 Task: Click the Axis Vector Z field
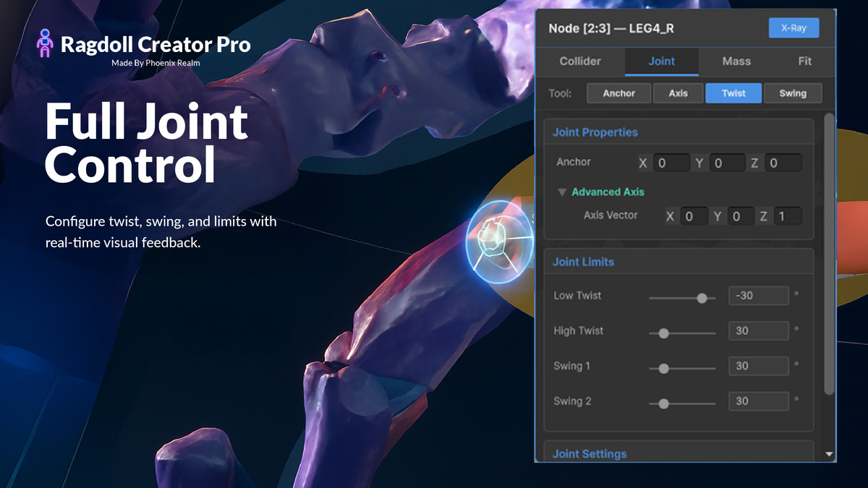pyautogui.click(x=788, y=215)
